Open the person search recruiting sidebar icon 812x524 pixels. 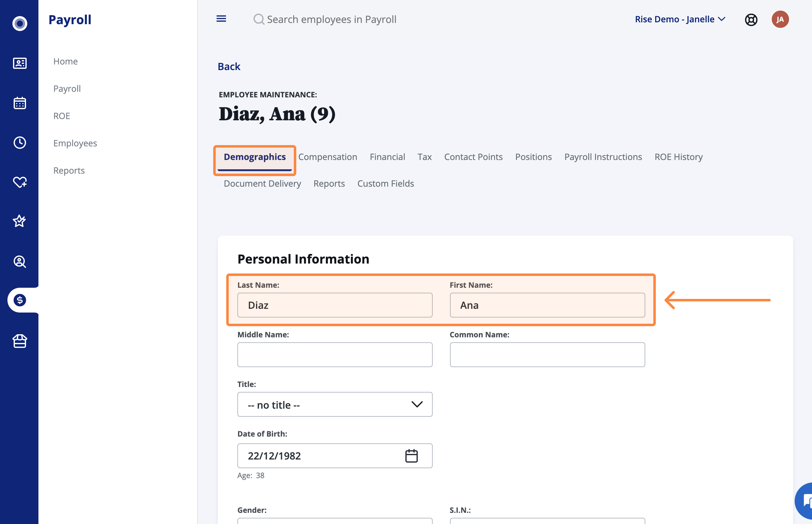coord(20,261)
